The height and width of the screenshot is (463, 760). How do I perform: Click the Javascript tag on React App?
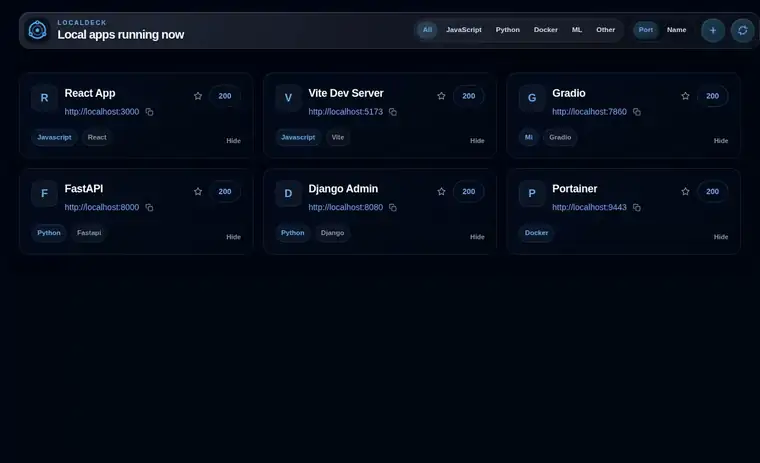[x=54, y=137]
